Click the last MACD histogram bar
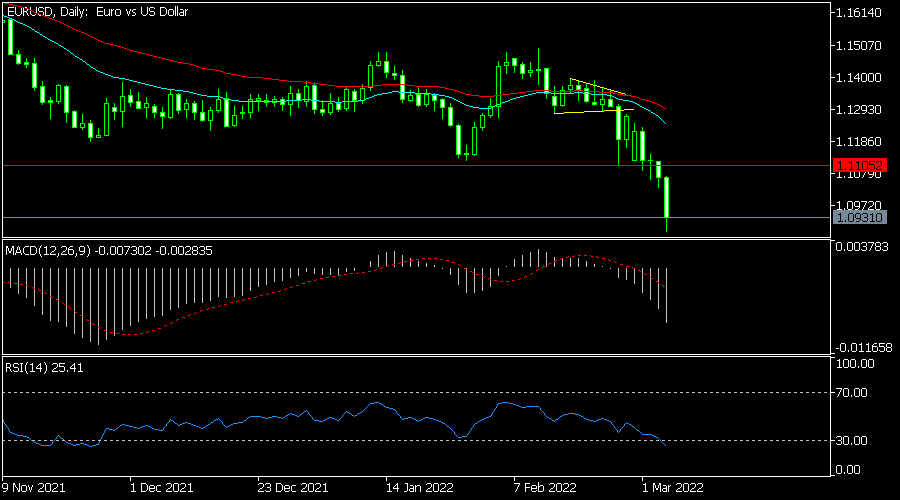 [666, 295]
